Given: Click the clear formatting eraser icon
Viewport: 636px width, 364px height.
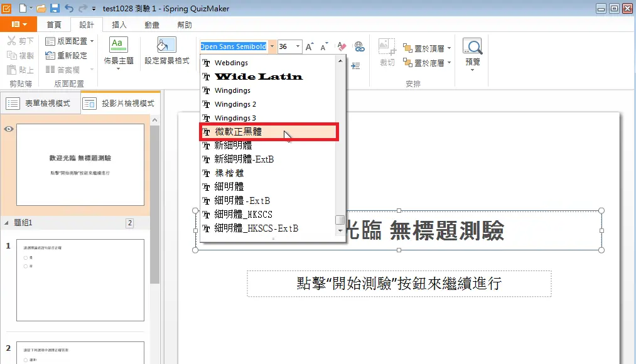Looking at the screenshot, I should click(x=342, y=46).
